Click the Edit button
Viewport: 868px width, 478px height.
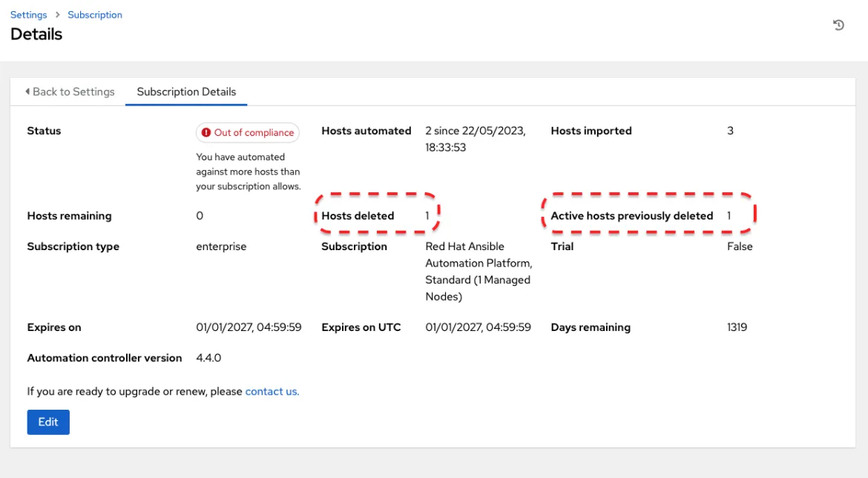point(48,422)
